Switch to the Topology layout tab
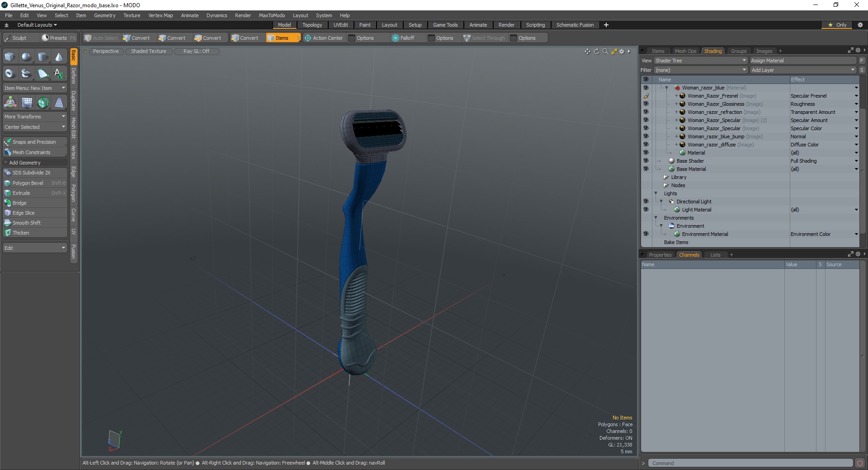The height and width of the screenshot is (470, 868). coord(312,25)
